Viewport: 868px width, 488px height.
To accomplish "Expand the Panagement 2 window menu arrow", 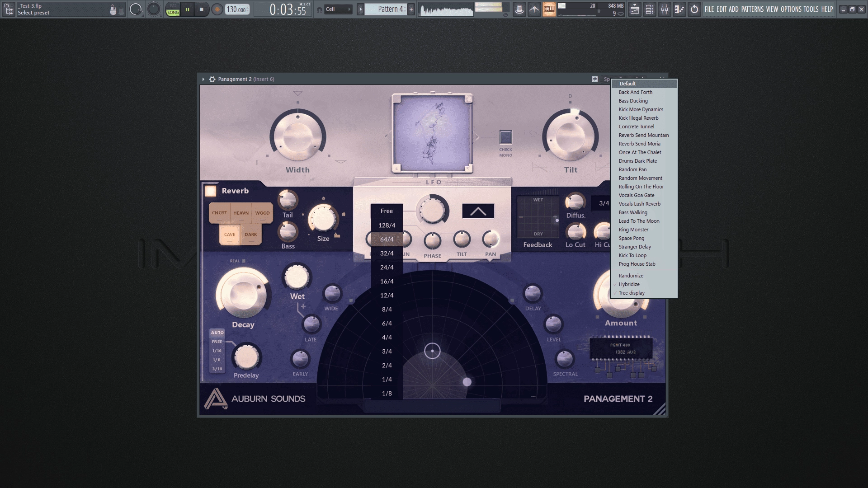I will (x=203, y=79).
